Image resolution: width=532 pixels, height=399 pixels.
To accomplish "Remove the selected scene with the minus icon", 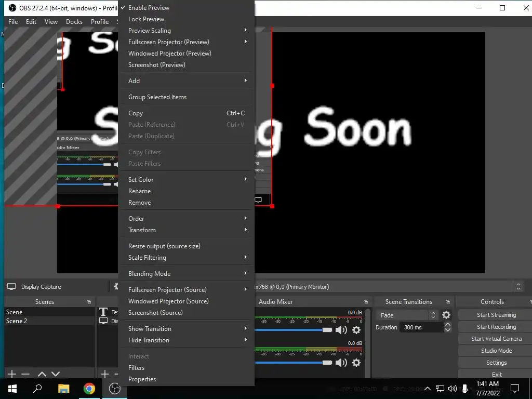I will click(x=25, y=374).
